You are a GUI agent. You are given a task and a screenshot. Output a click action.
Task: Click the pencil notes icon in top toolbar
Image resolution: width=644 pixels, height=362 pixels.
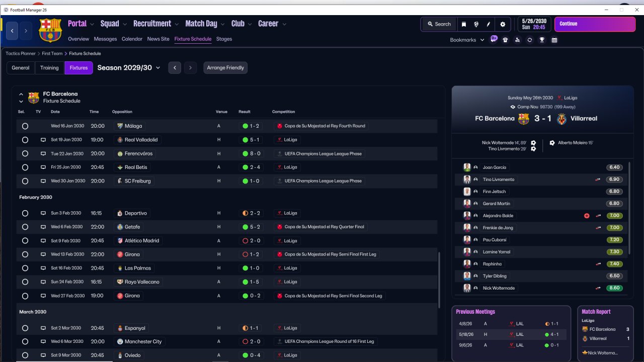(x=488, y=24)
